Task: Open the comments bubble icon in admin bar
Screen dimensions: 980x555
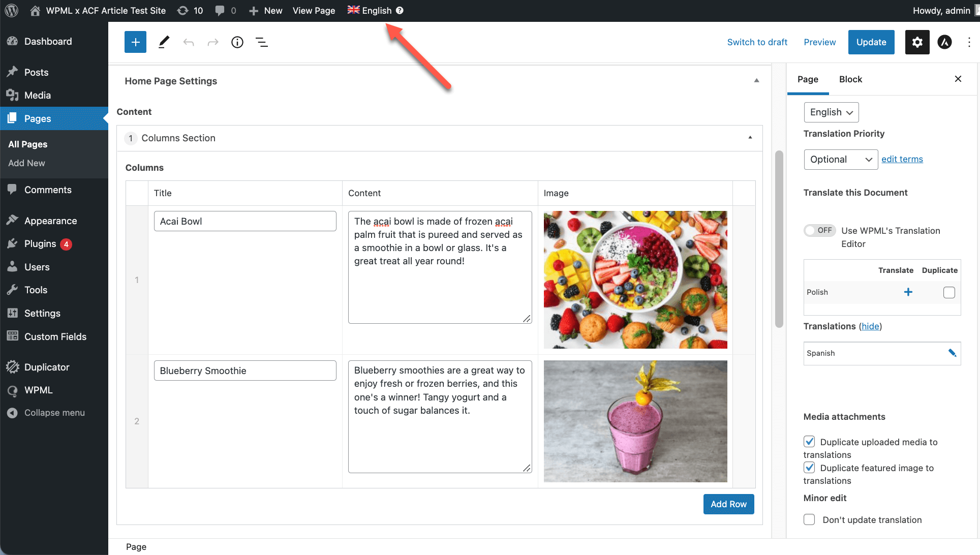Action: 220,11
